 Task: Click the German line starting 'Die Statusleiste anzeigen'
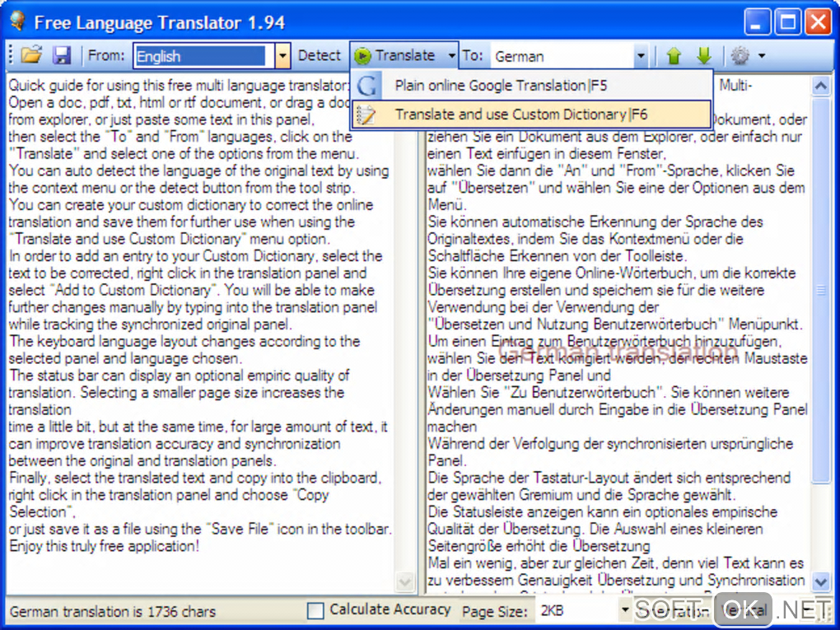click(603, 511)
